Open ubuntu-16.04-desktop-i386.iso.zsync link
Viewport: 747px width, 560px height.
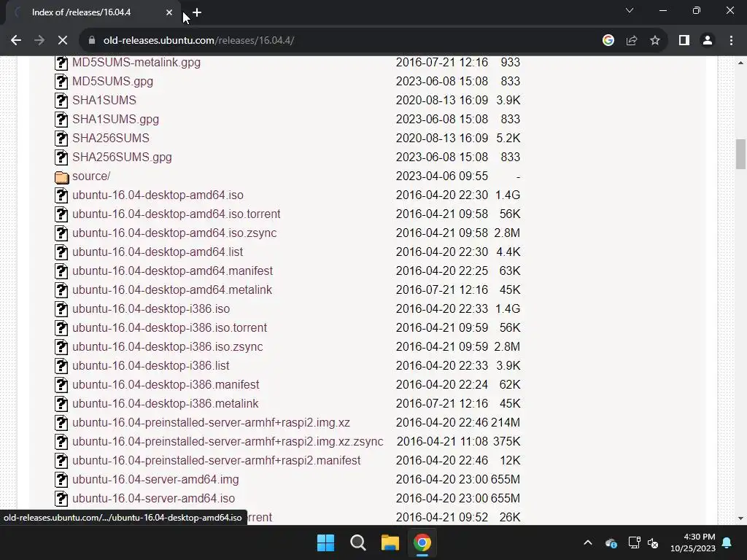coord(168,346)
